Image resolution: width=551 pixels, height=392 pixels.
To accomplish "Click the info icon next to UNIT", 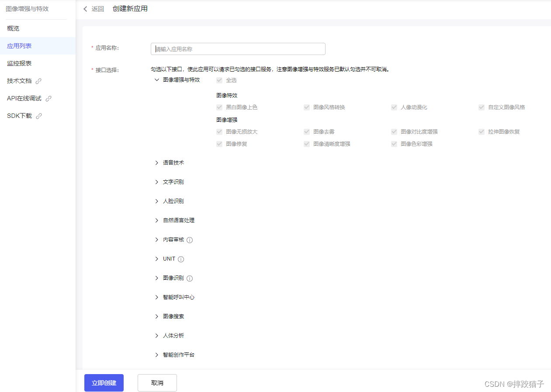I will 181,259.
